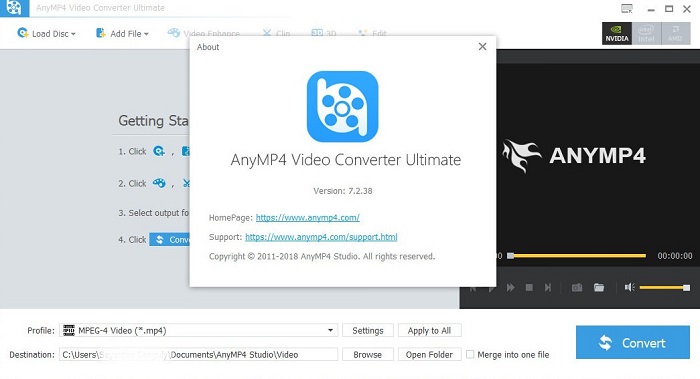Screen dimensions: 700x379
Task: Click the Convert button in step 4
Action: point(170,239)
